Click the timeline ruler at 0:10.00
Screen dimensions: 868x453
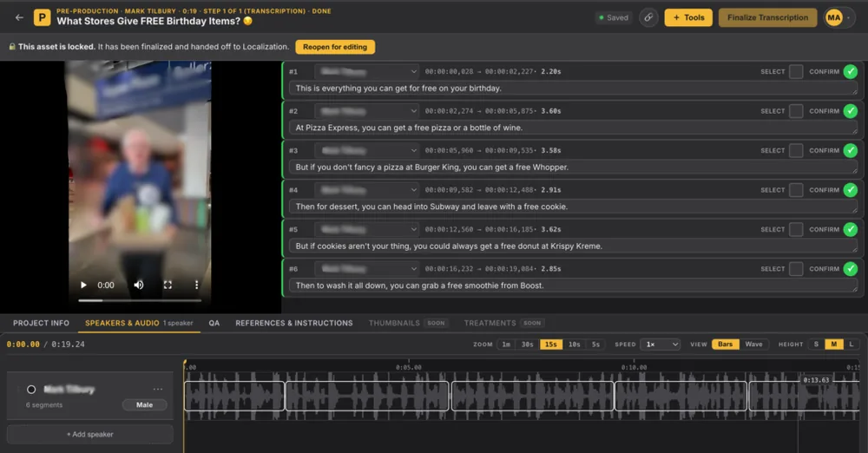(x=634, y=367)
